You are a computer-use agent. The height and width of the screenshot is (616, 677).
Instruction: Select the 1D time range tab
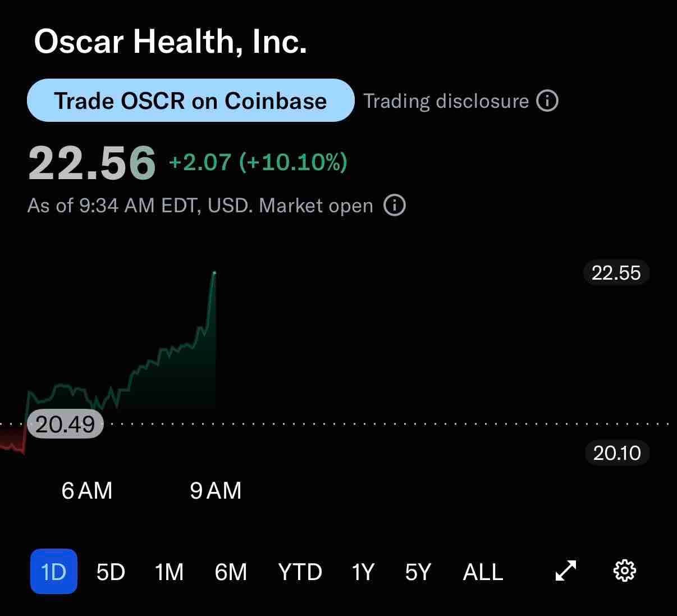coord(53,572)
